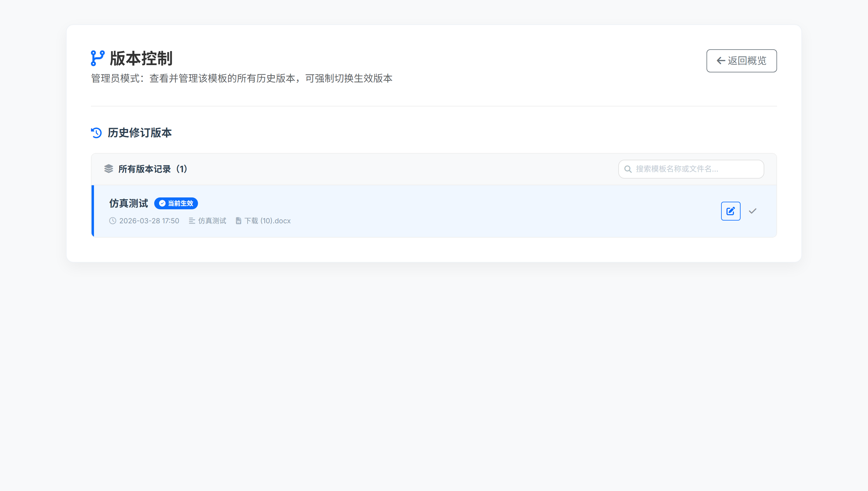Click the check badge inside 当前生效 label
This screenshot has width=868, height=491.
pyautogui.click(x=162, y=203)
